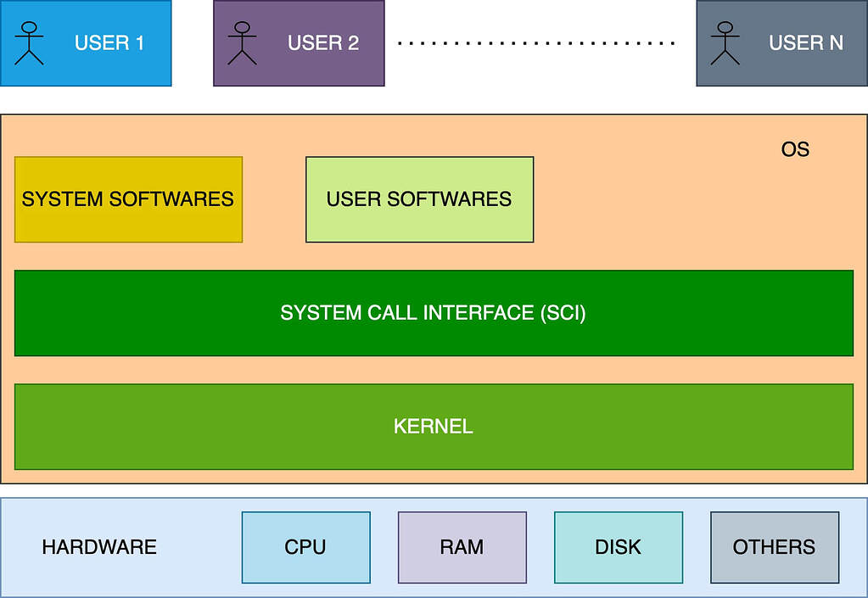Click the USER N stick figure icon
The height and width of the screenshot is (598, 868).
pos(725,42)
